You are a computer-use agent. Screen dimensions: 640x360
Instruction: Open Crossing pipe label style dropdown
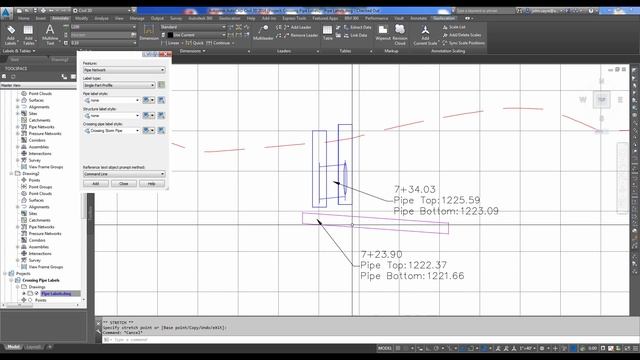click(x=112, y=131)
